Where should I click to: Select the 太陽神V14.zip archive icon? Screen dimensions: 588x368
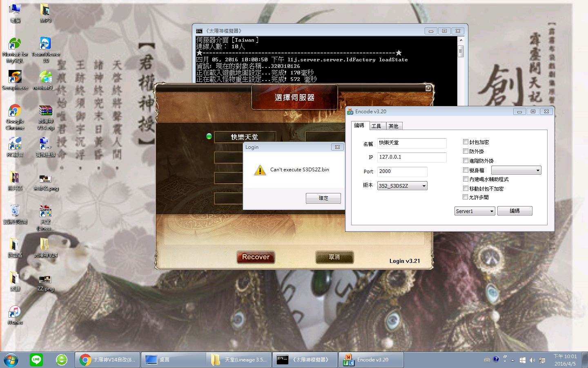[x=45, y=117]
